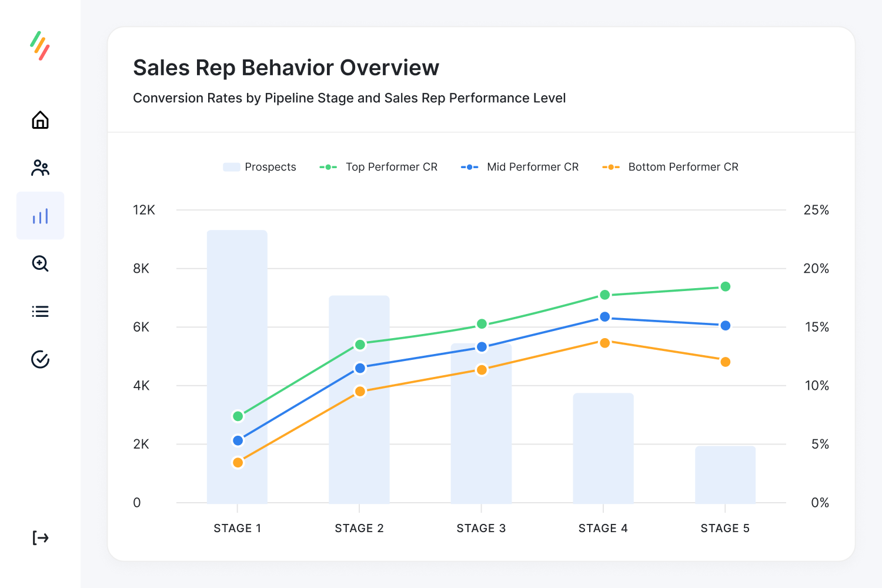
Task: Select the Stage 5 label below the chart
Action: pos(725,528)
